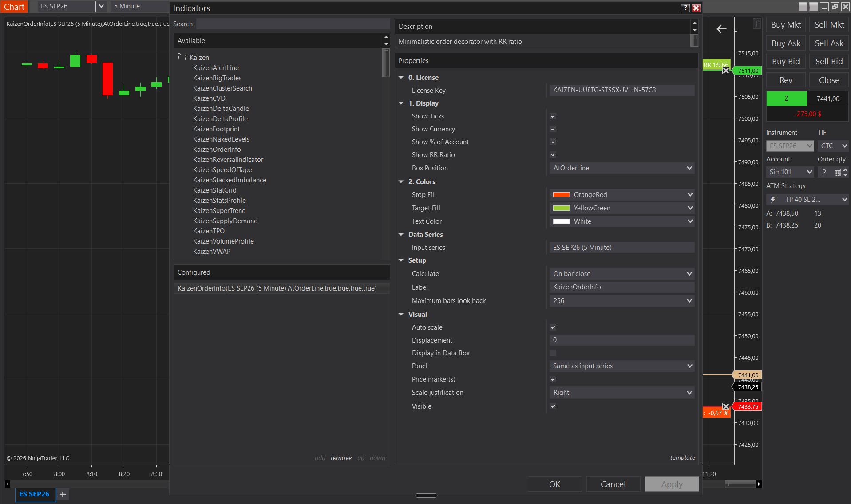The image size is (851, 504).
Task: Collapse the 0. License section
Action: pyautogui.click(x=401, y=78)
